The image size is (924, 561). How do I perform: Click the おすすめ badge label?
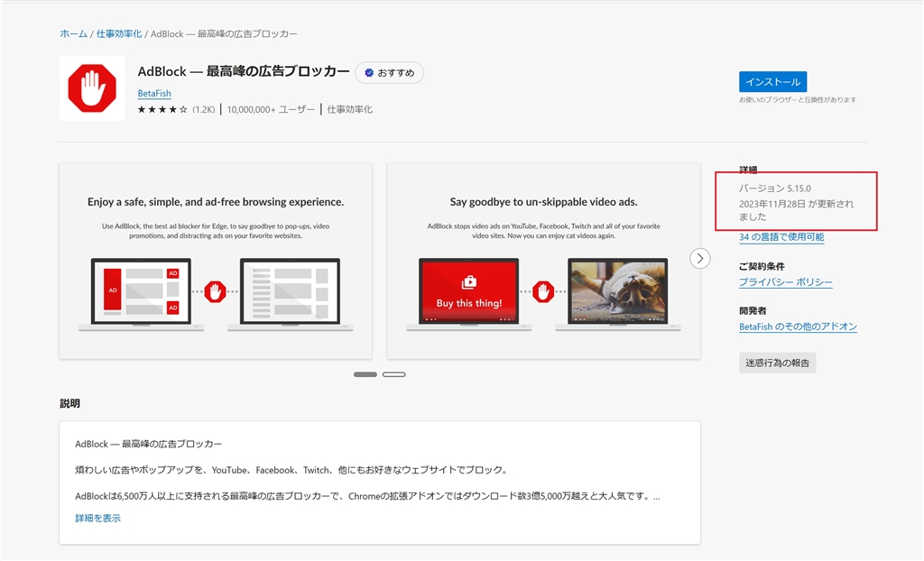(395, 72)
